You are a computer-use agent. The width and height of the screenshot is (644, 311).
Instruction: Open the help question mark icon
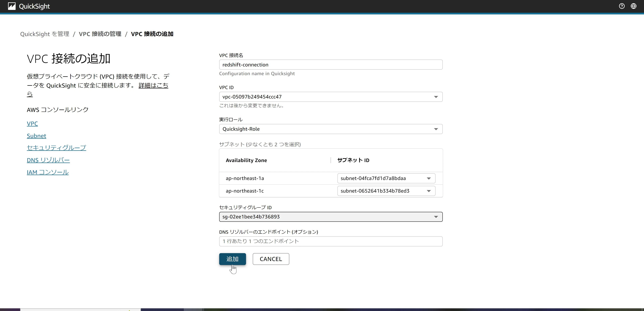point(622,6)
